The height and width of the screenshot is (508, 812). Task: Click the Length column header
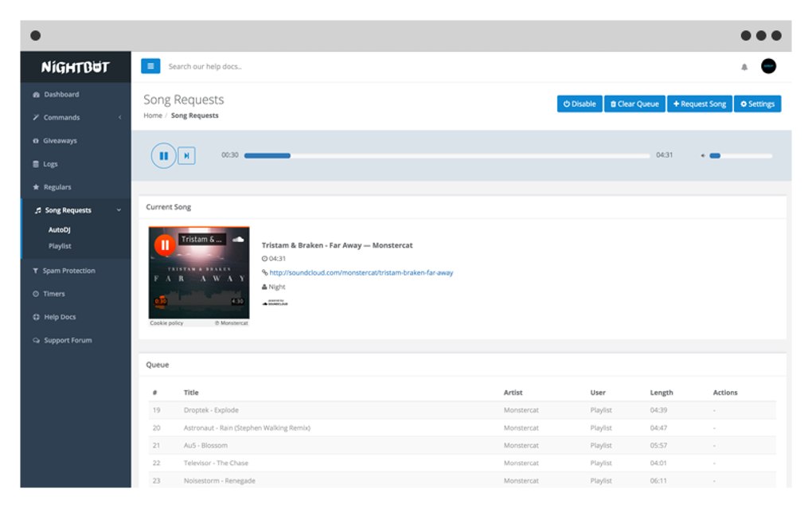662,393
